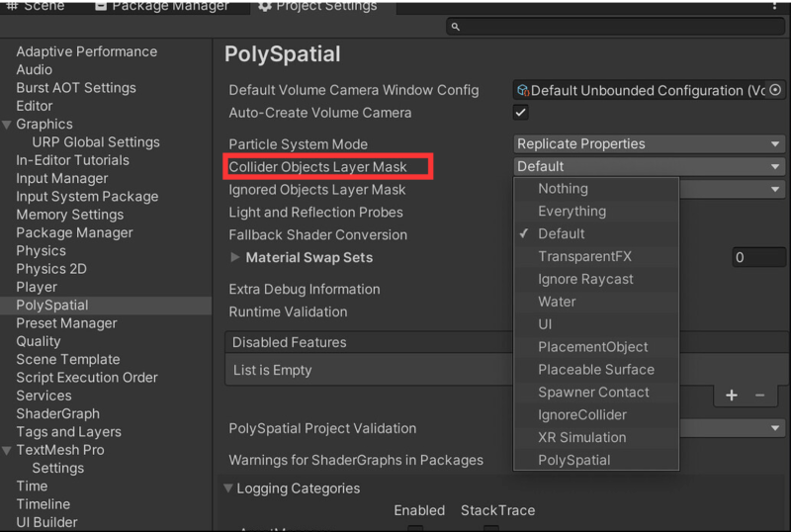The width and height of the screenshot is (791, 532).
Task: Switch to the Package Manager tab
Action: coord(161,6)
